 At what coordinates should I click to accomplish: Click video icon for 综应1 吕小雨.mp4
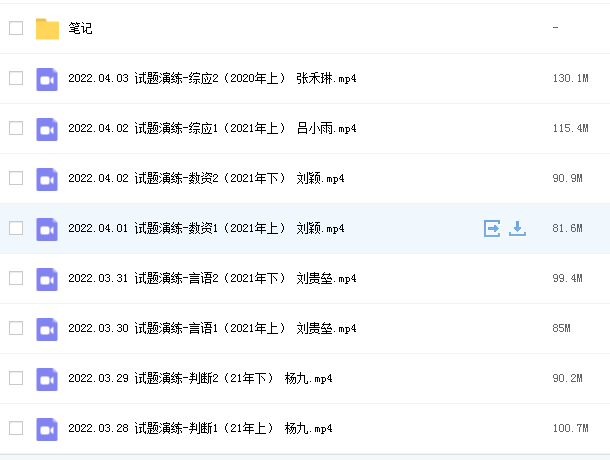(x=47, y=129)
